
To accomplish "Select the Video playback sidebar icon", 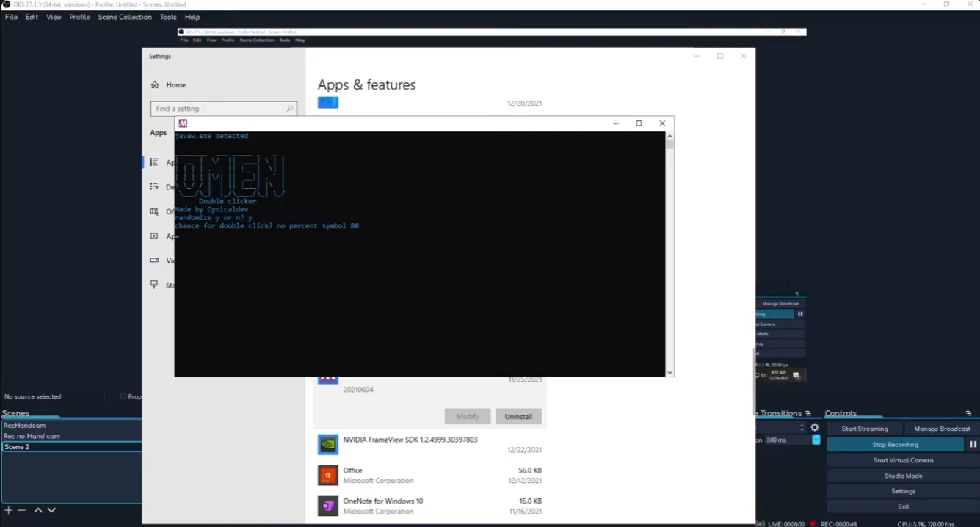I will click(x=154, y=260).
